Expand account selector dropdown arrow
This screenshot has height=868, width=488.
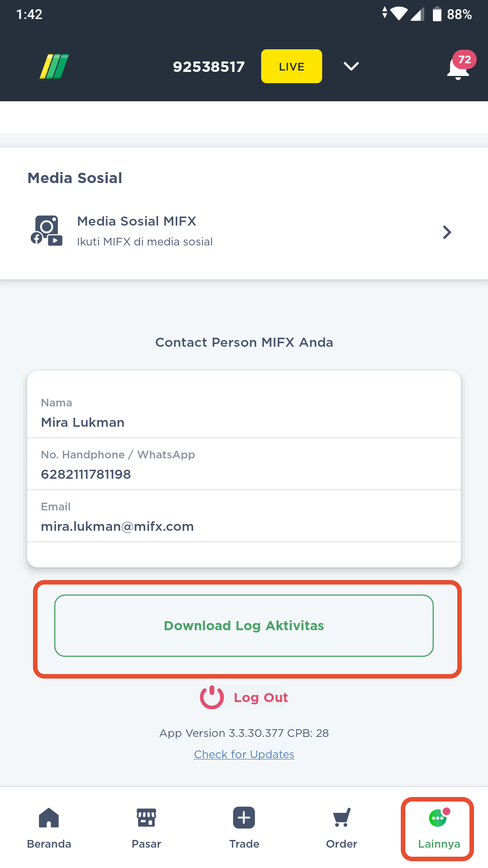click(x=351, y=66)
